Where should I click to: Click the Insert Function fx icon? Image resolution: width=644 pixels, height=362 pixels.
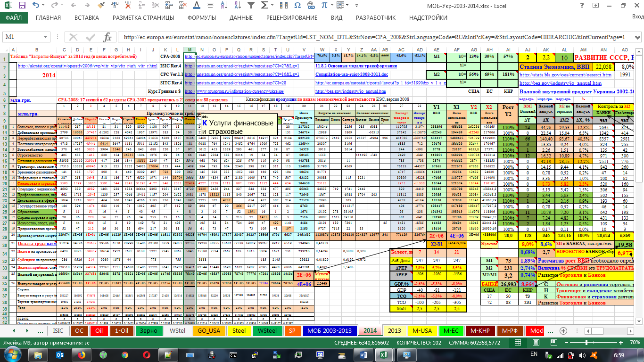click(107, 37)
